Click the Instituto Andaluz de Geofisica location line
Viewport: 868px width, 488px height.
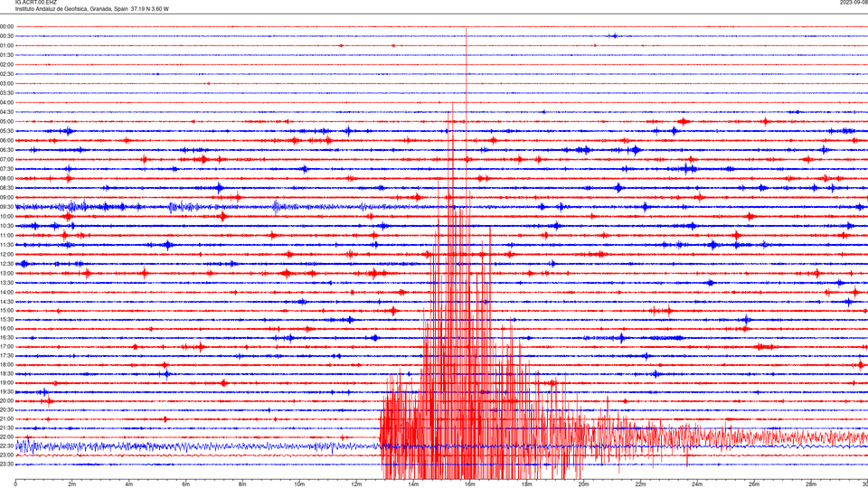coord(92,9)
